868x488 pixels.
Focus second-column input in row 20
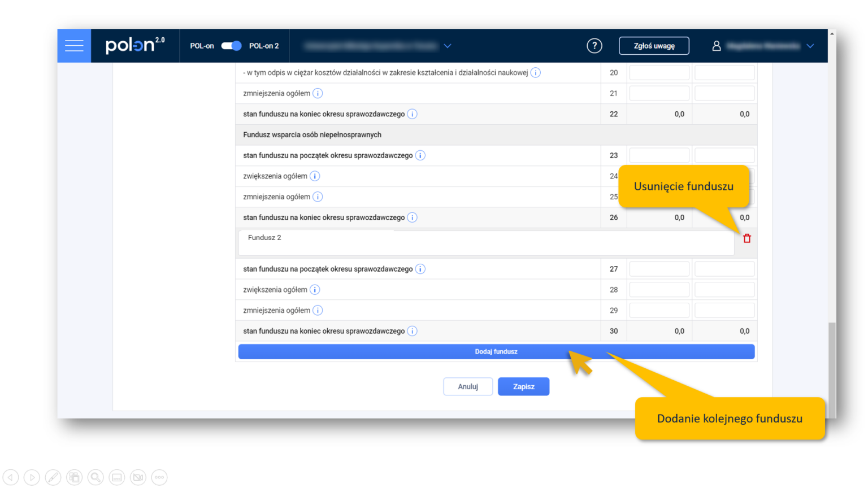[724, 72]
